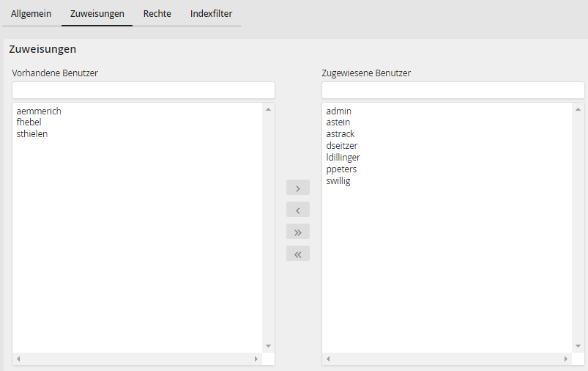Click the double left arrow remove-all button
588x371 pixels.
[x=297, y=254]
